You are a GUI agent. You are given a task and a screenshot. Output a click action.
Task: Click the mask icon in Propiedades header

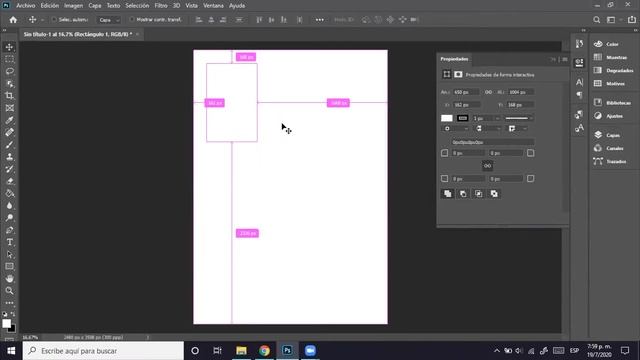pyautogui.click(x=458, y=74)
